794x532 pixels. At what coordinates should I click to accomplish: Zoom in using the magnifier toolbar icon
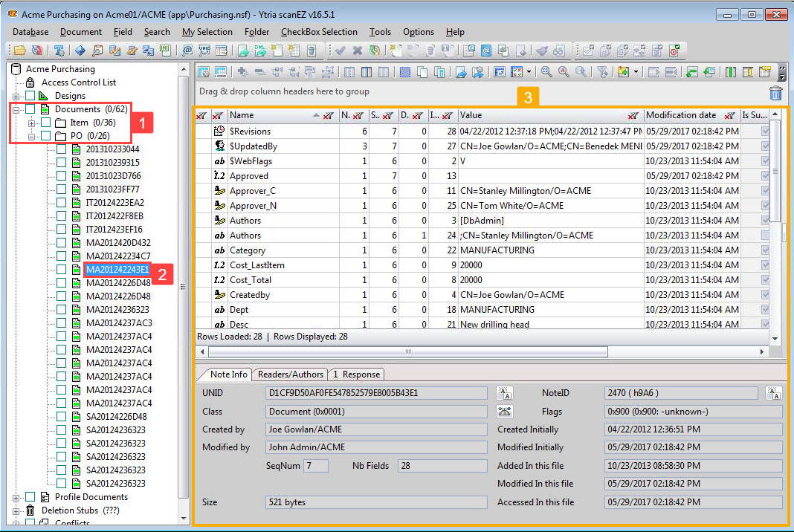tap(546, 71)
